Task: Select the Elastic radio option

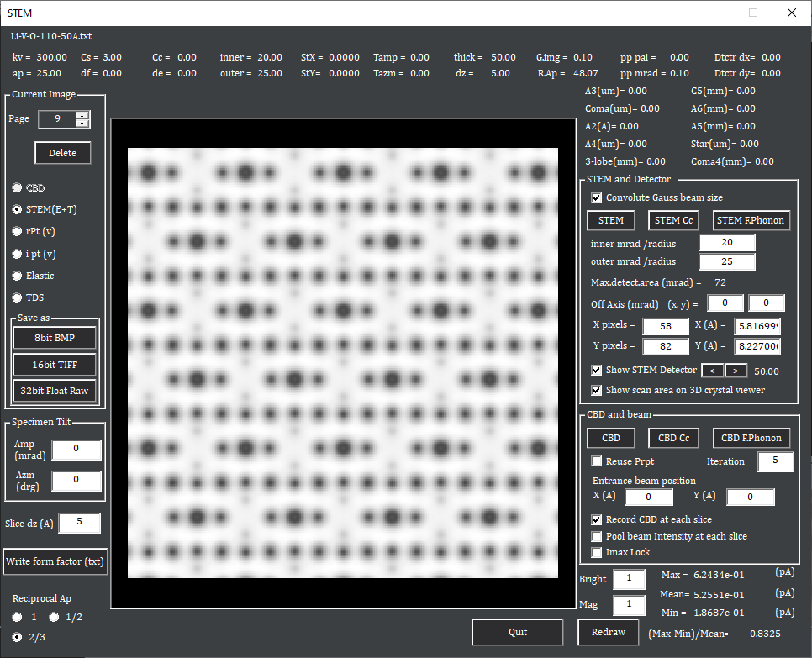Action: pos(17,276)
